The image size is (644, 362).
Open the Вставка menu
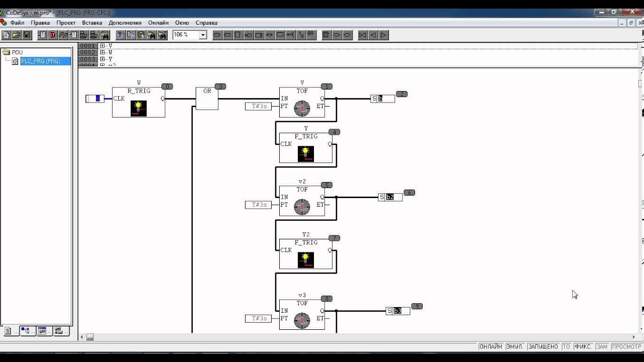pyautogui.click(x=92, y=23)
